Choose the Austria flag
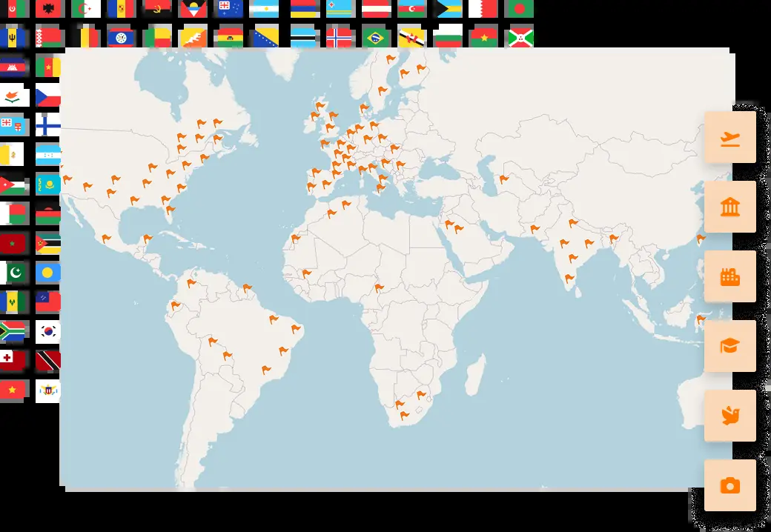771x532 pixels. (376, 8)
